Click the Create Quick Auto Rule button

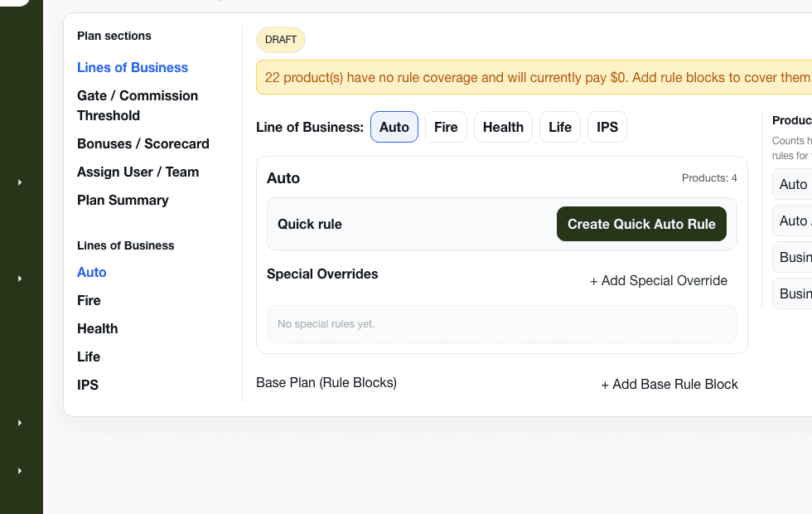pos(641,224)
